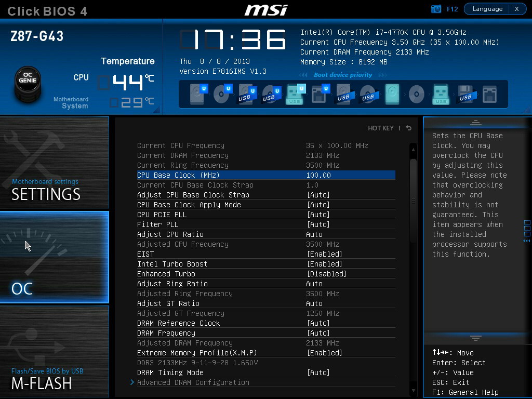
Task: Select the legacy USB hard disk boot icon
Action: [x=345, y=94]
